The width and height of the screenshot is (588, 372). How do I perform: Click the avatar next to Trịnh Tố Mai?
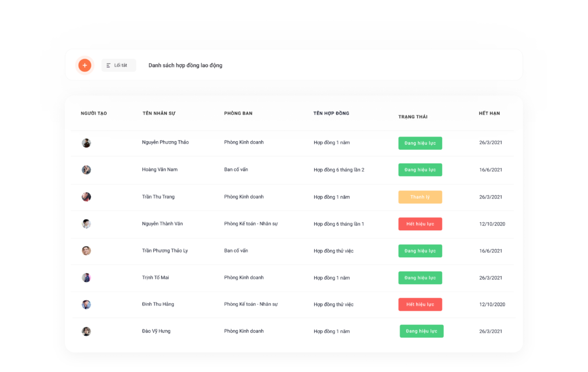86,278
